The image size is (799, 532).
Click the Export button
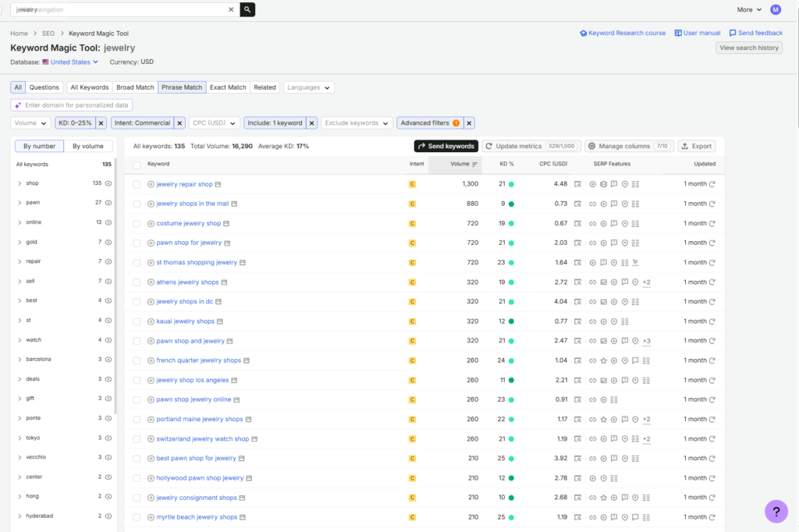pyautogui.click(x=697, y=146)
